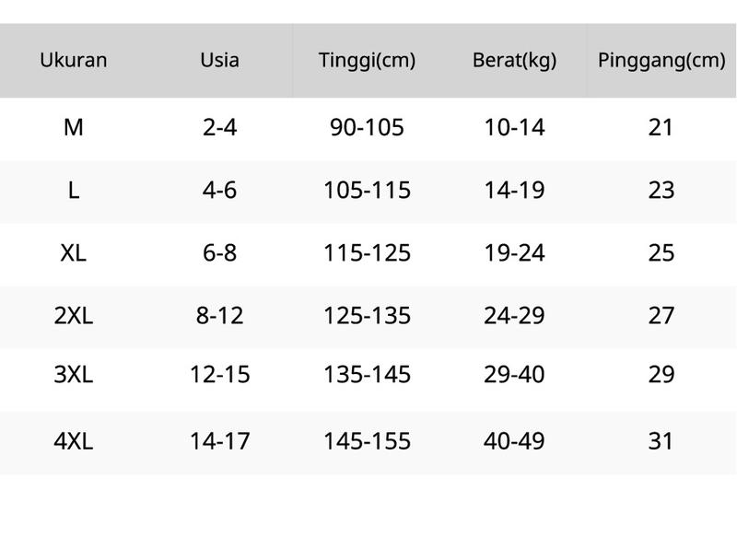Select size M in the table

(74, 127)
